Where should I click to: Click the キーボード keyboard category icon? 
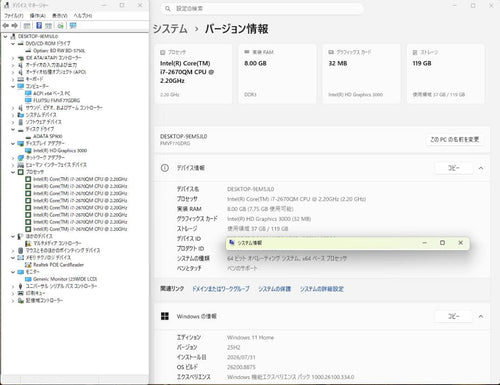tap(21, 79)
